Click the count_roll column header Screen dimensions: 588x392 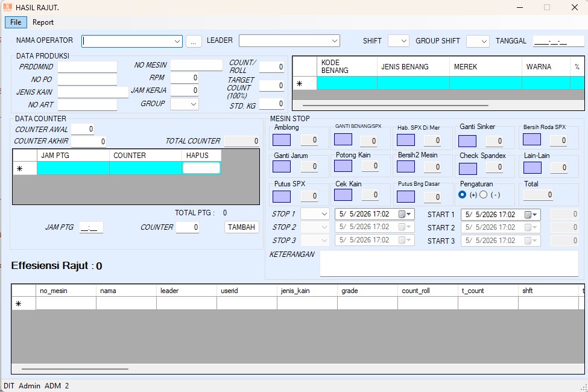428,291
